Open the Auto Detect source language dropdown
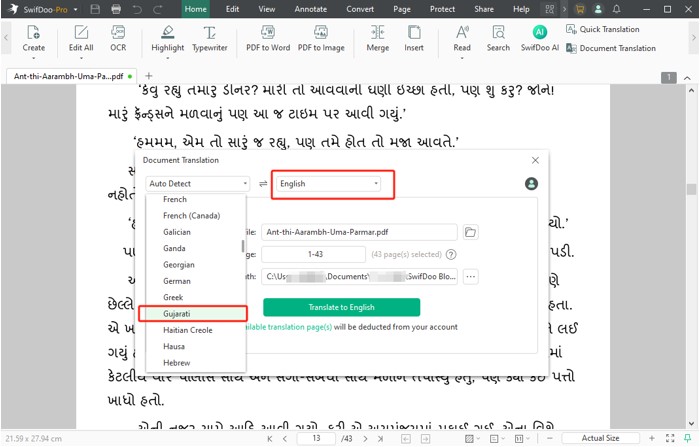 click(198, 184)
